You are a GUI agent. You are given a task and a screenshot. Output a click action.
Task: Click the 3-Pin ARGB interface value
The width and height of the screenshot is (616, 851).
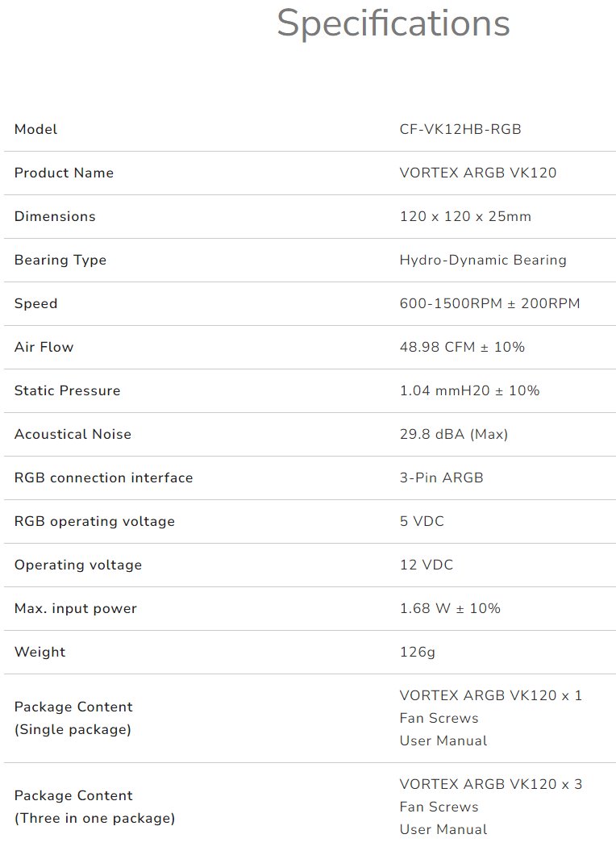point(441,478)
